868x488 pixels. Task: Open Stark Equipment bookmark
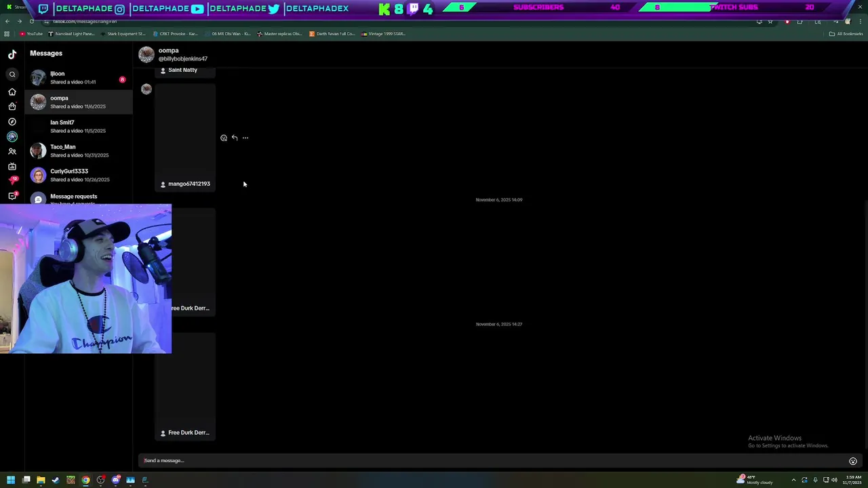123,34
